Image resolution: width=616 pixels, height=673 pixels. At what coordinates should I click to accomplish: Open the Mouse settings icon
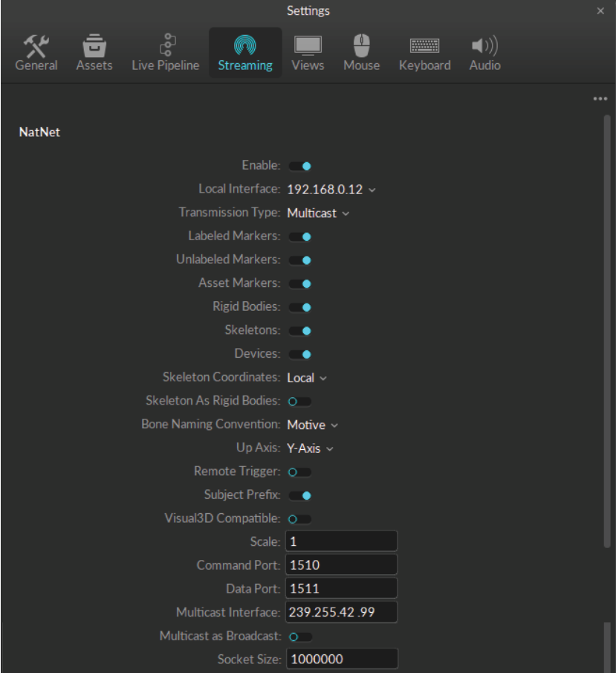click(361, 46)
